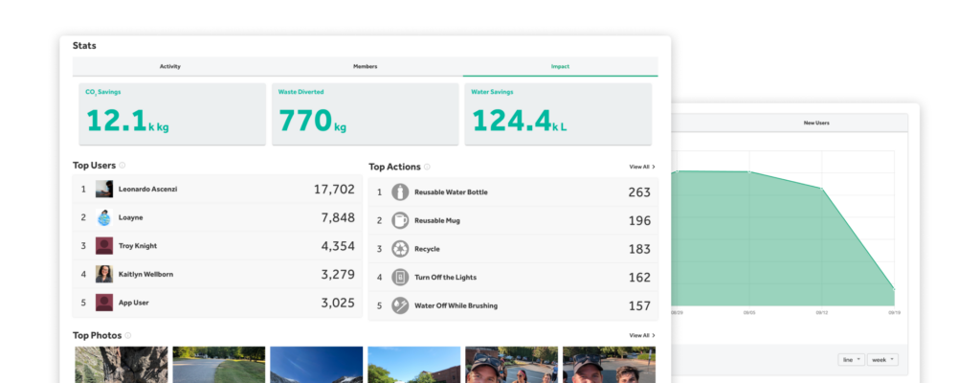Open the line chart type dropdown
The image size is (980, 383).
(851, 360)
